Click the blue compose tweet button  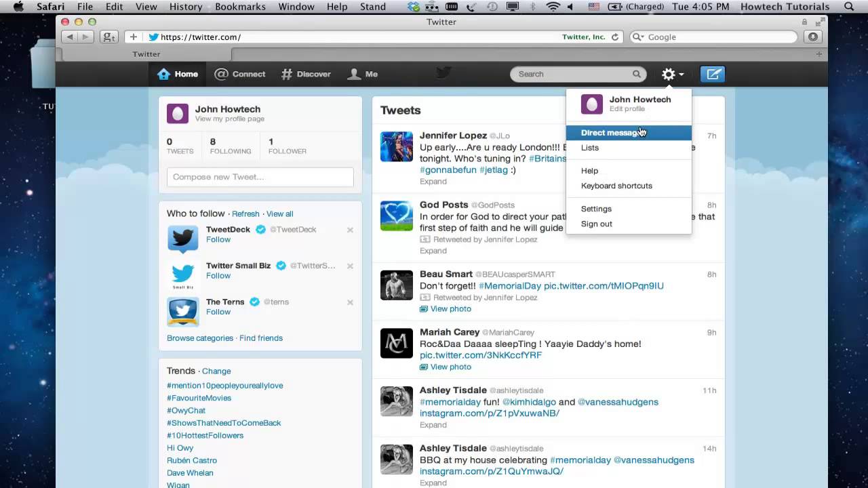tap(713, 74)
